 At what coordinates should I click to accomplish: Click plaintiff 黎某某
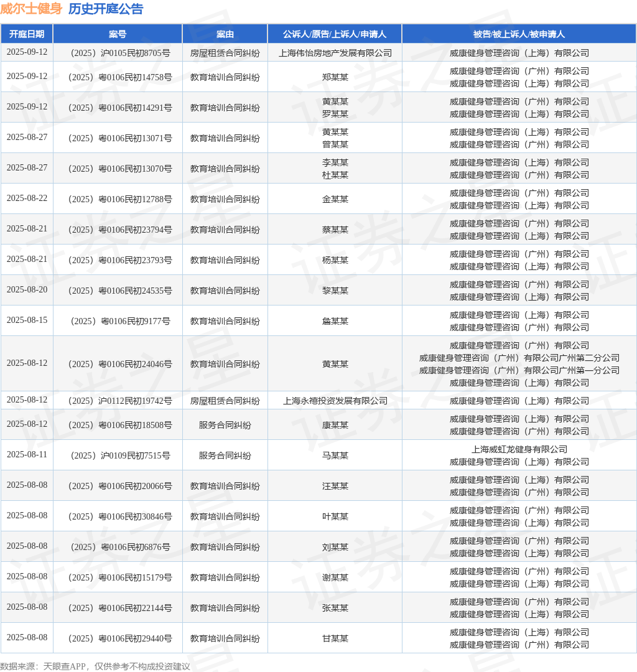(335, 290)
